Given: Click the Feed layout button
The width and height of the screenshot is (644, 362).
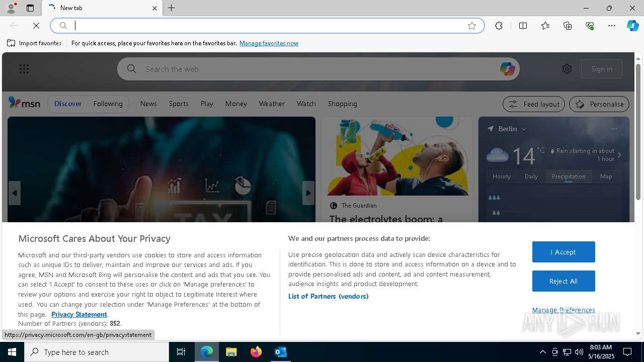Looking at the screenshot, I should click(x=534, y=104).
